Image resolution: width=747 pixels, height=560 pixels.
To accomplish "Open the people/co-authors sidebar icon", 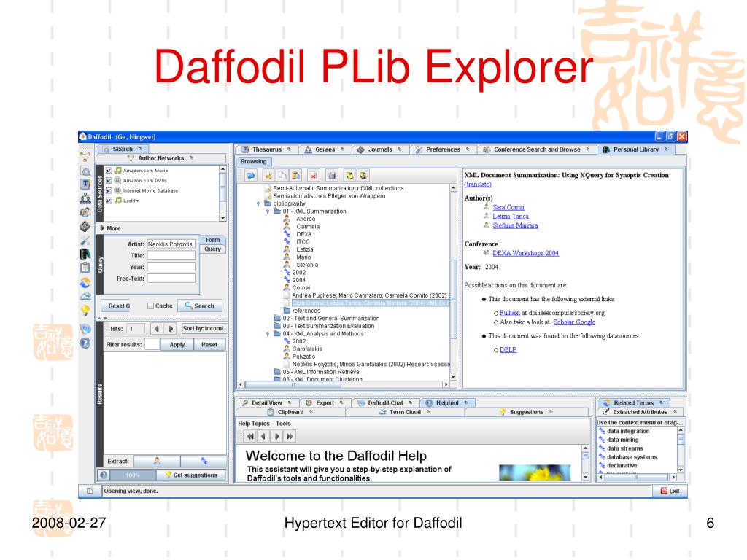I will point(85,212).
